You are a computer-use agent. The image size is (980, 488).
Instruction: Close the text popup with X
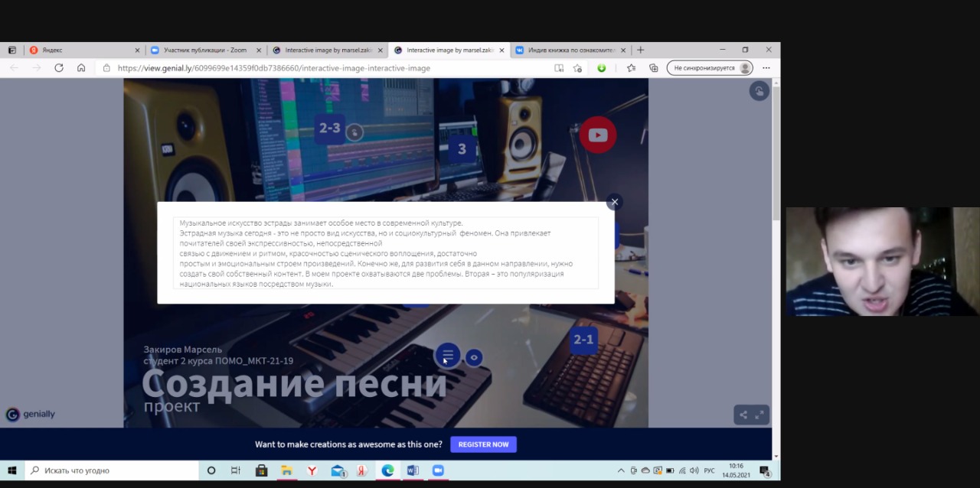click(614, 202)
